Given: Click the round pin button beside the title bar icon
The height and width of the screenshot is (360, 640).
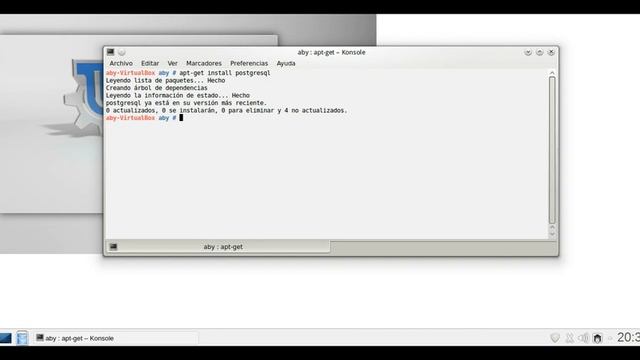Looking at the screenshot, I should click(122, 52).
